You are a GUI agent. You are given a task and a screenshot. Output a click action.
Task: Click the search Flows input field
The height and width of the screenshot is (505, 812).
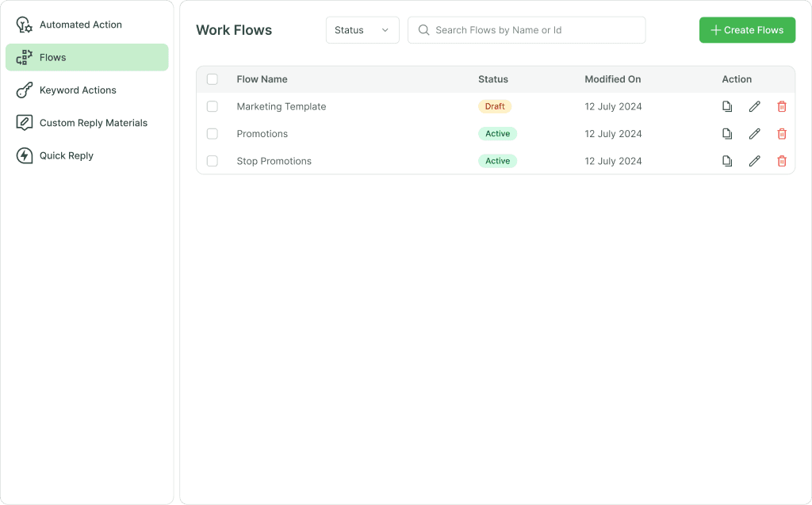pos(526,29)
